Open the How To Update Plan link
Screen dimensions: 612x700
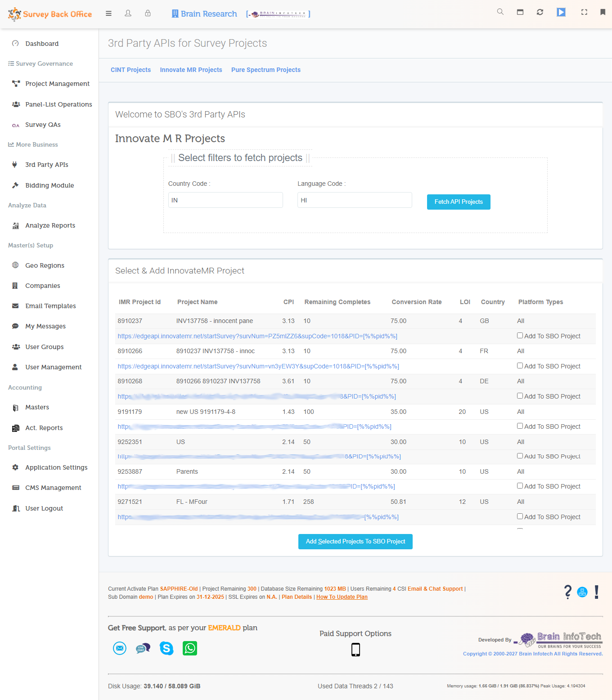[x=342, y=597]
